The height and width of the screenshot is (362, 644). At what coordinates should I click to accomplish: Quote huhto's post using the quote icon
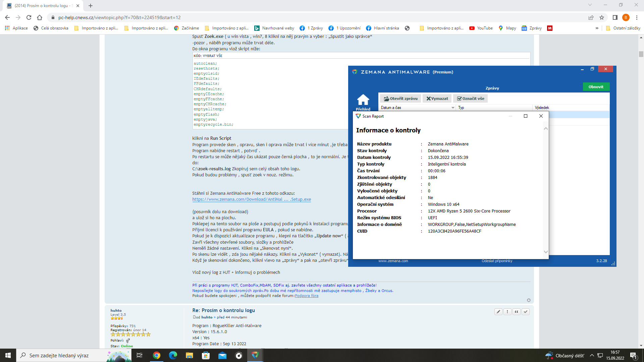[517, 312]
